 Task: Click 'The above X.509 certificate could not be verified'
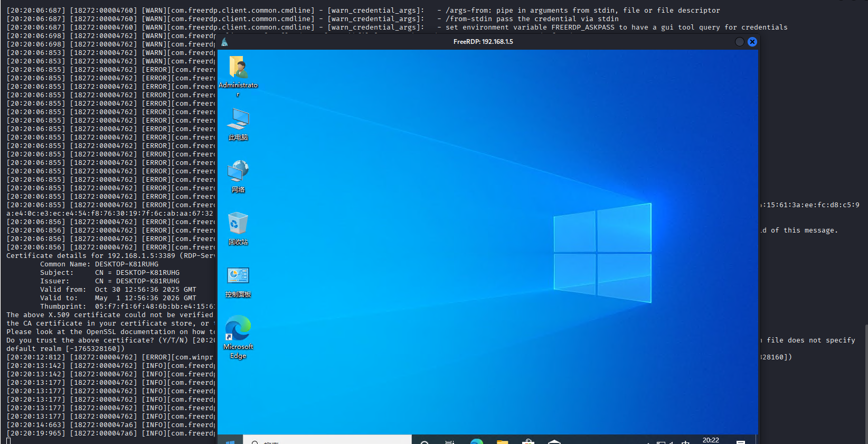coord(110,314)
